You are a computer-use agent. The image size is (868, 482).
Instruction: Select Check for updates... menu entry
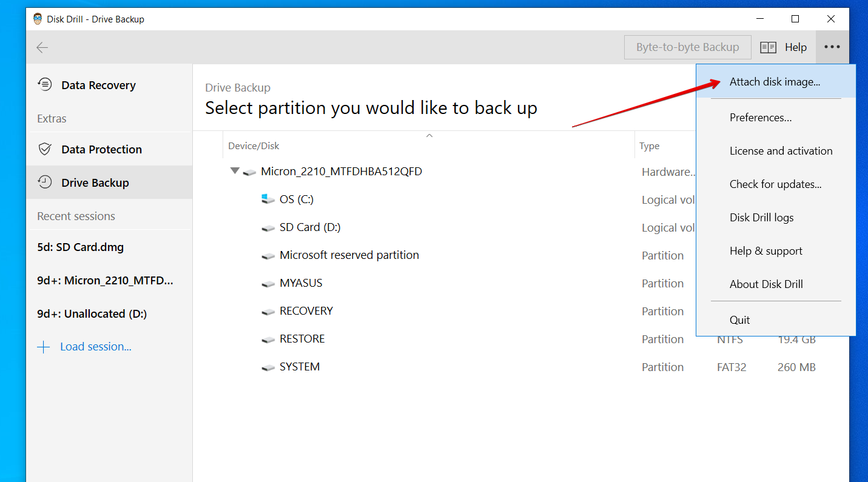775,184
